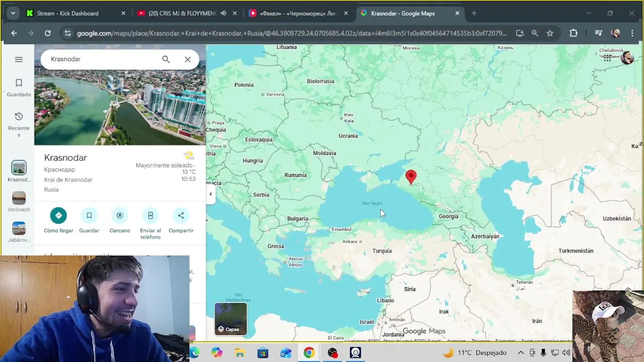
Task: Click Azerbaiyán label on the map
Action: [x=485, y=236]
